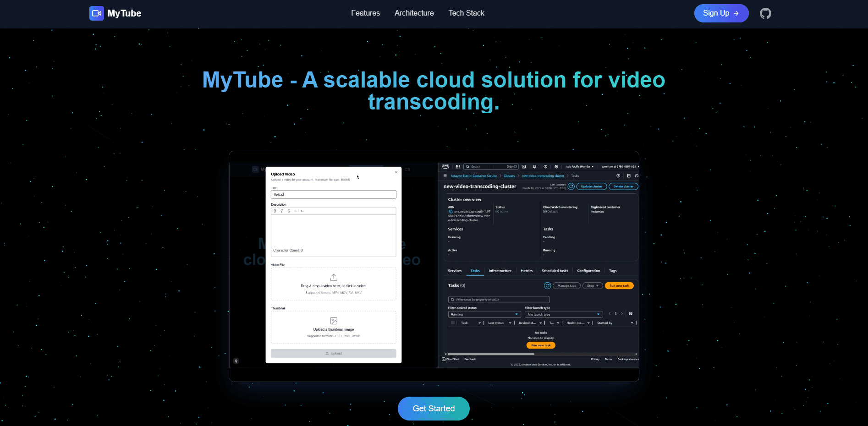
Task: Open tasks table preferences gear icon
Action: coord(631,314)
